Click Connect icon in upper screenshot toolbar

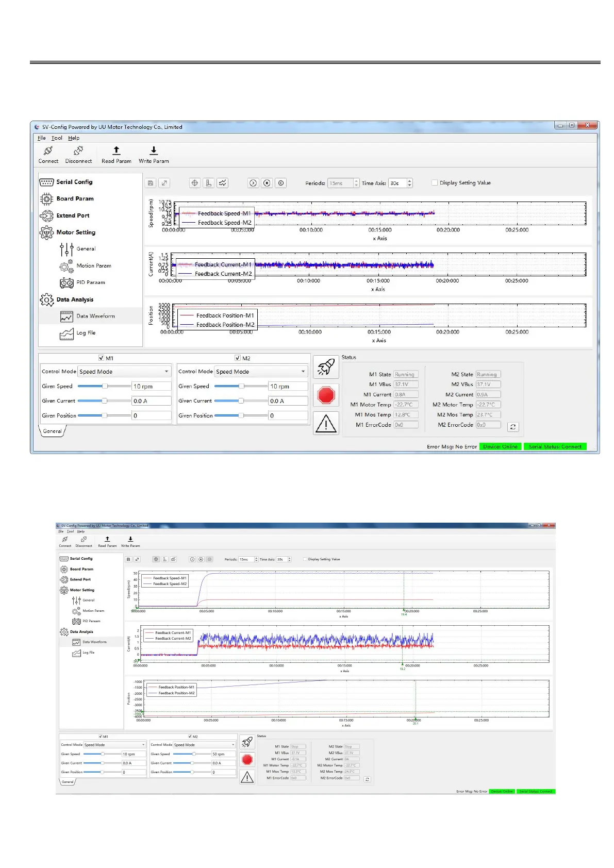pyautogui.click(x=48, y=151)
